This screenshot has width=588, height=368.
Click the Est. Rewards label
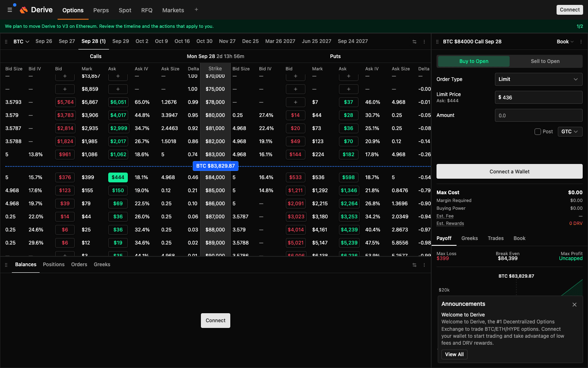tap(450, 224)
